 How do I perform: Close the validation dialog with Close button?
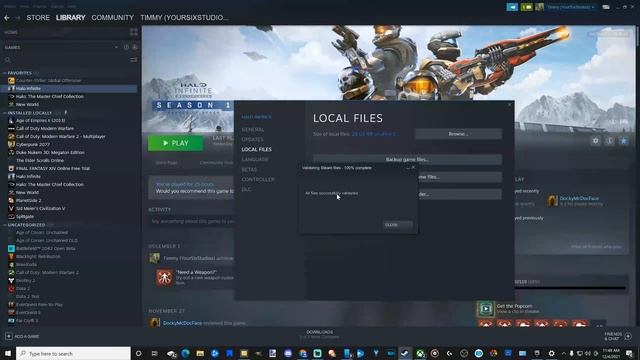(397, 225)
